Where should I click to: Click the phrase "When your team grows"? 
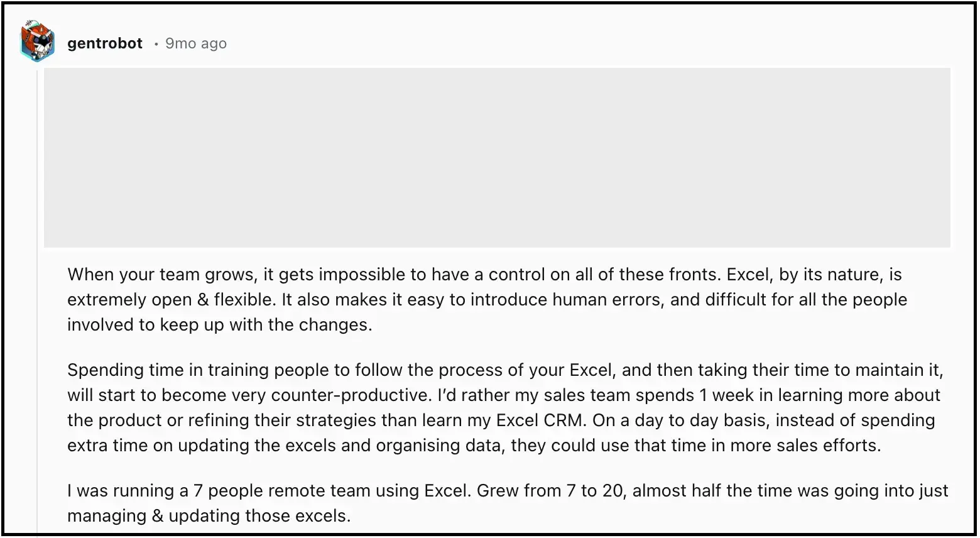[x=161, y=275]
